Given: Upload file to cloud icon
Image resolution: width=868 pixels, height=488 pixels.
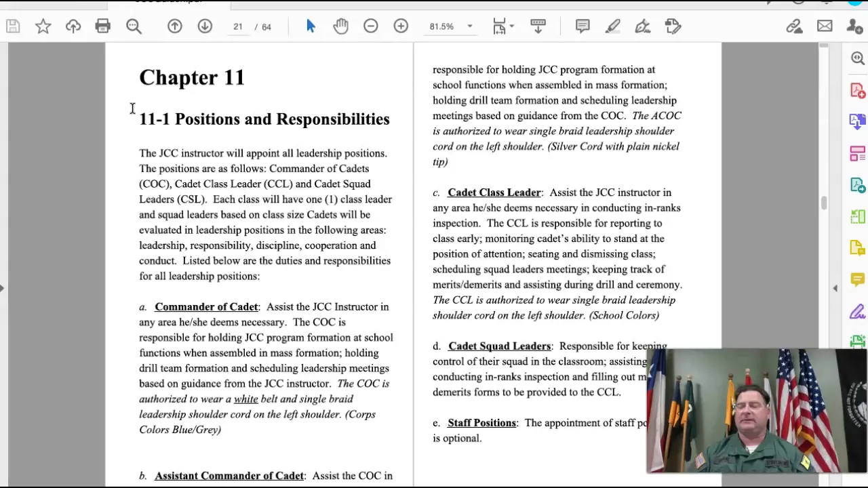Looking at the screenshot, I should click(x=73, y=26).
